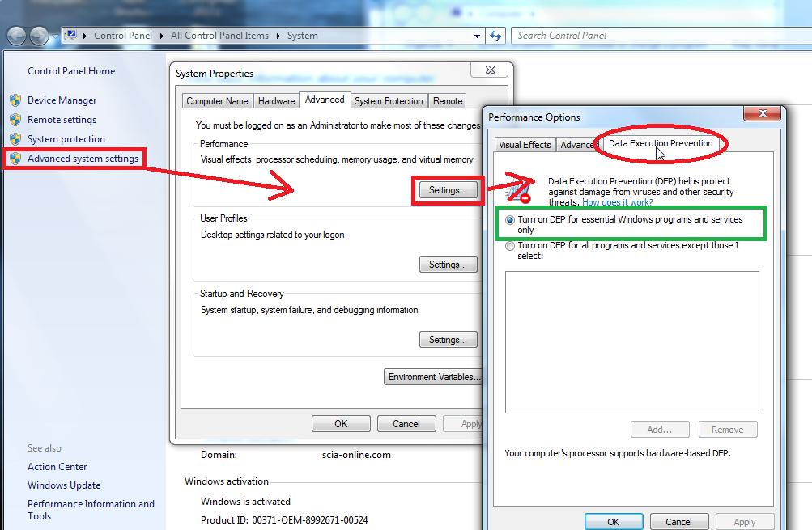This screenshot has height=530, width=812.
Task: Open Startup and Recovery Settings button
Action: (448, 340)
